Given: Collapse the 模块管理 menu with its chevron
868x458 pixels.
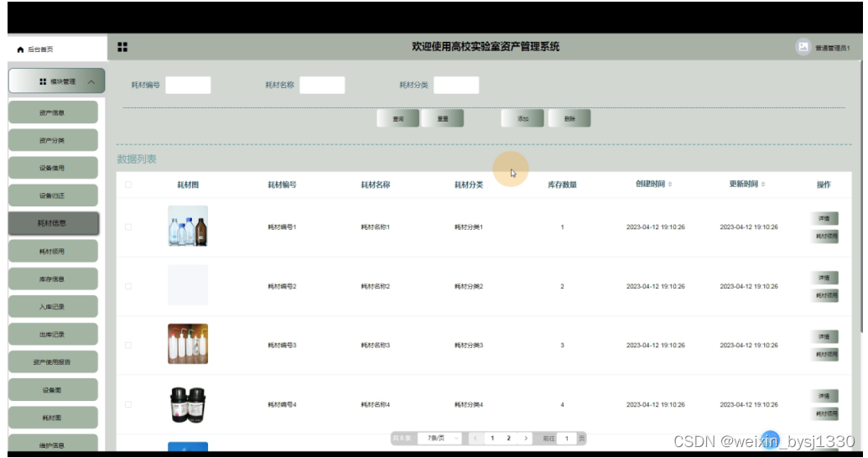Looking at the screenshot, I should coord(91,82).
